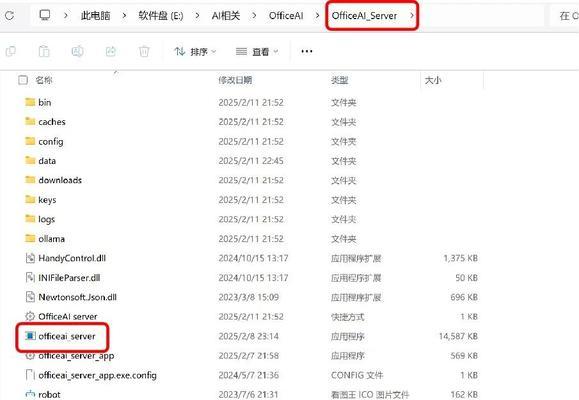Expand chevron after OfficeAI_Server breadcrumb
Screen dimensions: 579x400
[x=412, y=16]
